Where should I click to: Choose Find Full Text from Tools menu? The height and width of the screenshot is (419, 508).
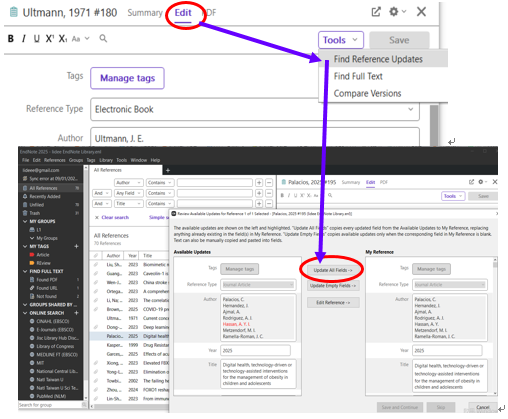click(x=358, y=76)
